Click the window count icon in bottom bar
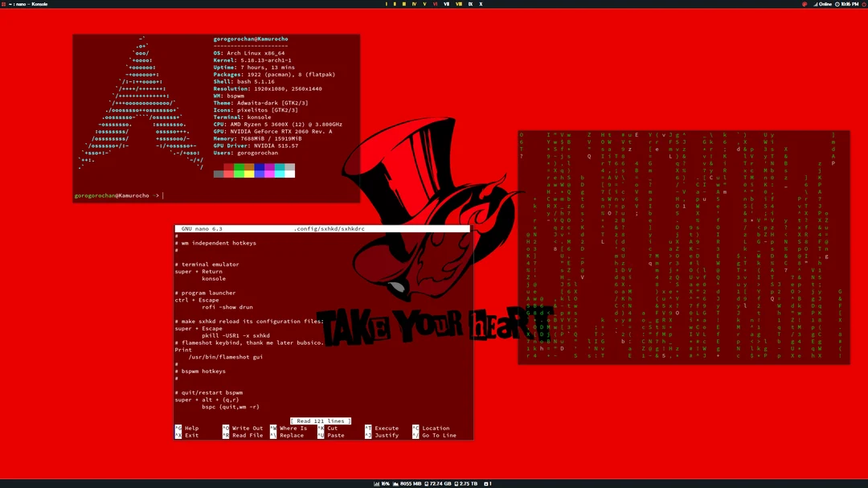 pos(485,483)
